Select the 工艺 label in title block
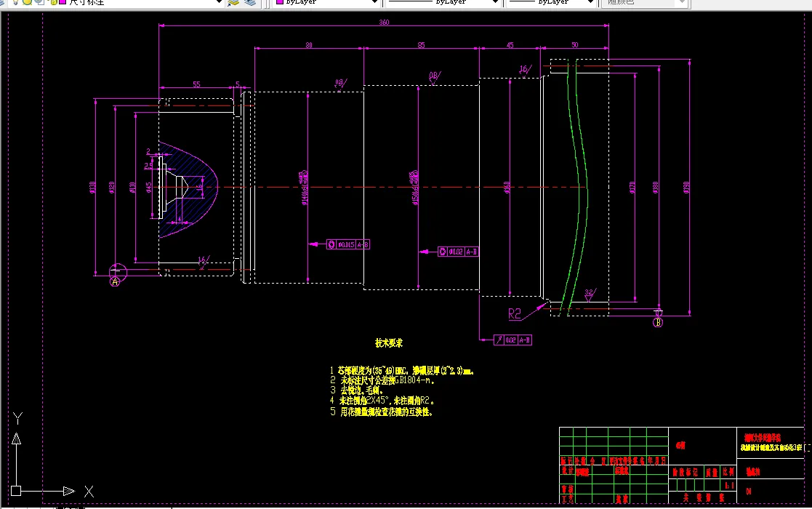Viewport: 812px width, 509px height. pos(567,499)
